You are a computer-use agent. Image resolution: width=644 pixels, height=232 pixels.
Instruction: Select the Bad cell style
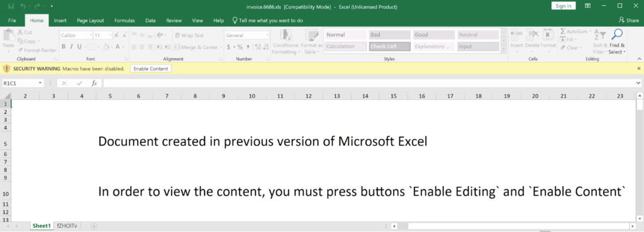coord(389,35)
